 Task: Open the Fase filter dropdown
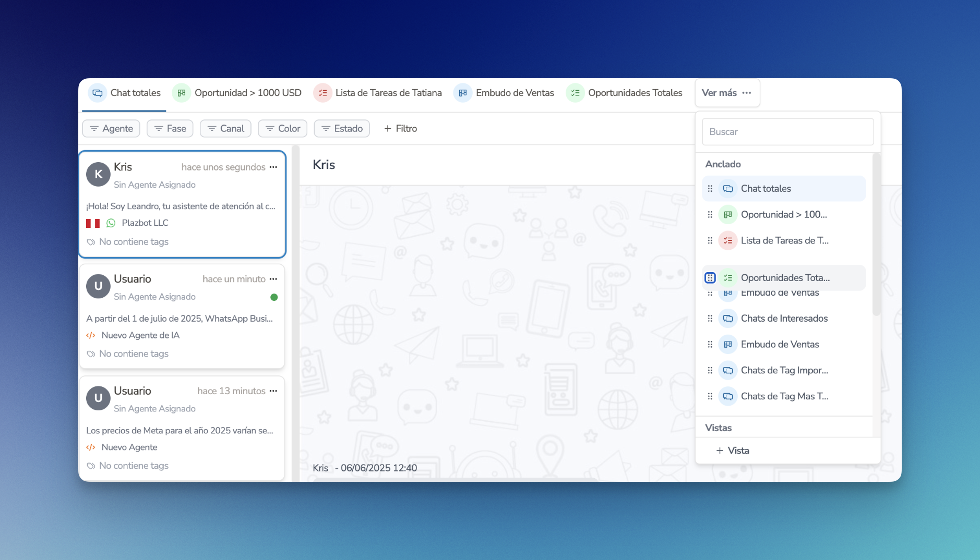pyautogui.click(x=170, y=128)
